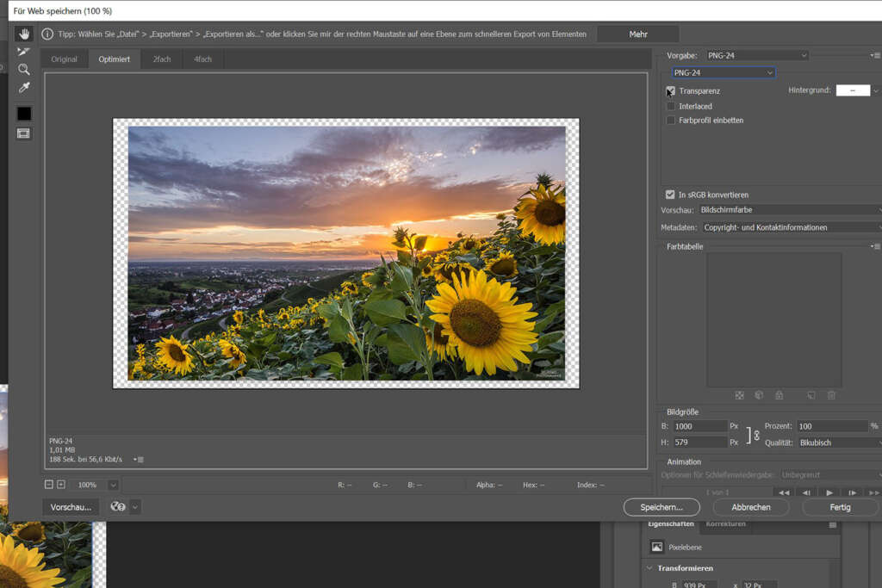Click the black eyedropper color swatch
The width and height of the screenshot is (882, 588).
[24, 113]
